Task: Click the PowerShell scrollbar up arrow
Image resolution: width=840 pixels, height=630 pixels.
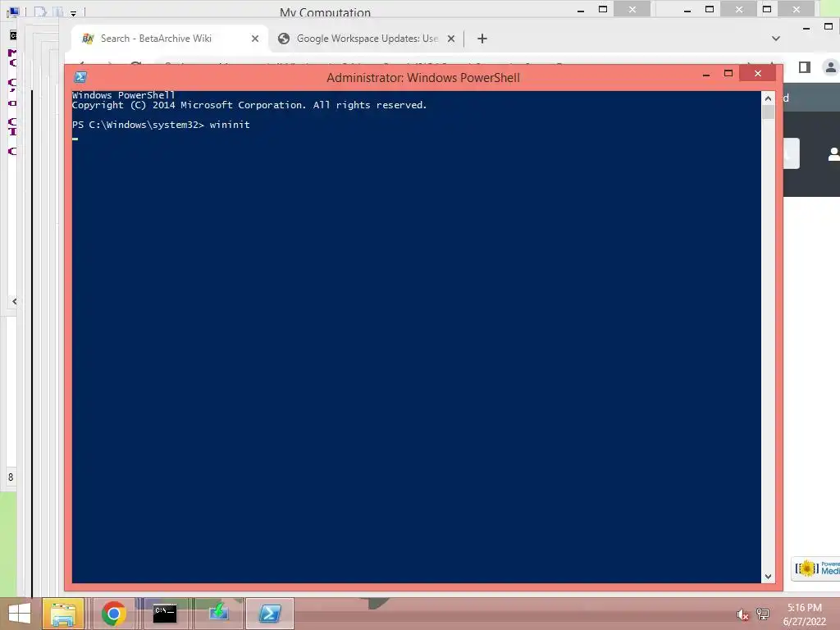Action: pyautogui.click(x=768, y=98)
